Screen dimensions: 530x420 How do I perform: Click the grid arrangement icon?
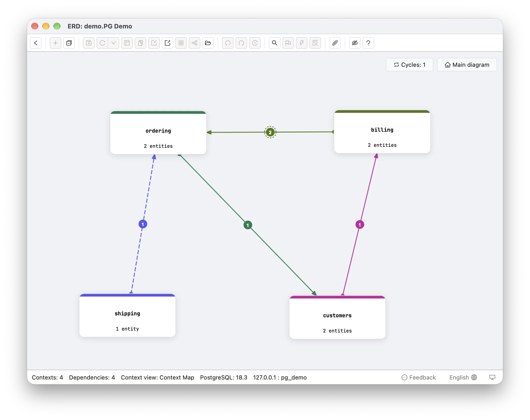[181, 43]
